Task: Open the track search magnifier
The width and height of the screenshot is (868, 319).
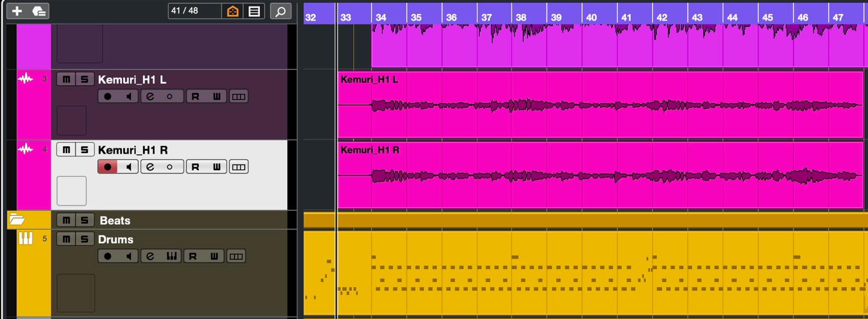Action: pyautogui.click(x=281, y=11)
